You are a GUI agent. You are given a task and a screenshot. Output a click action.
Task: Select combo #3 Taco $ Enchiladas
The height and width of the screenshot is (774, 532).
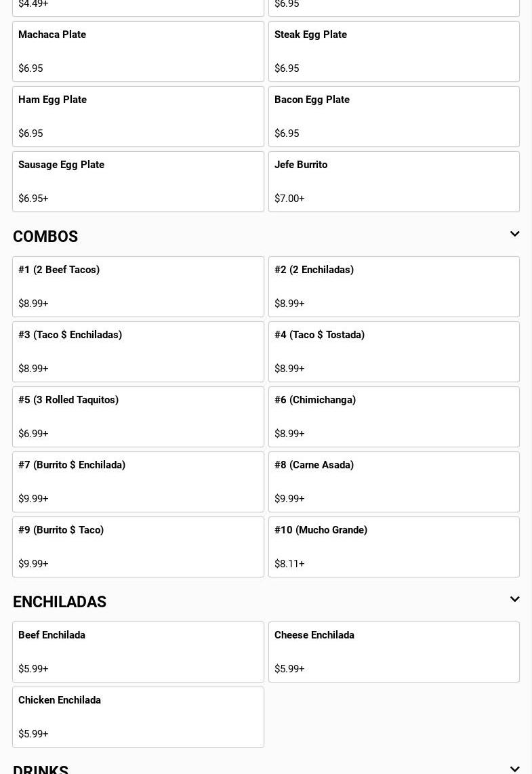point(138,352)
